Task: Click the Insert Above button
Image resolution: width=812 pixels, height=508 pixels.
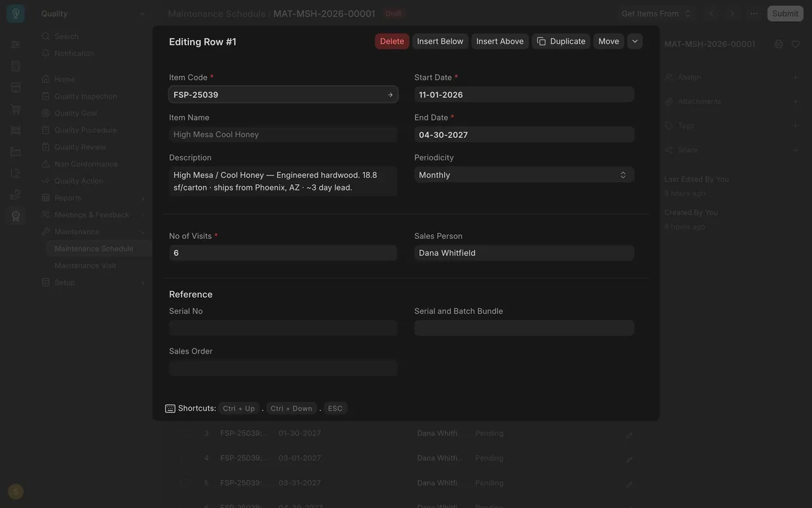Action: click(x=500, y=41)
